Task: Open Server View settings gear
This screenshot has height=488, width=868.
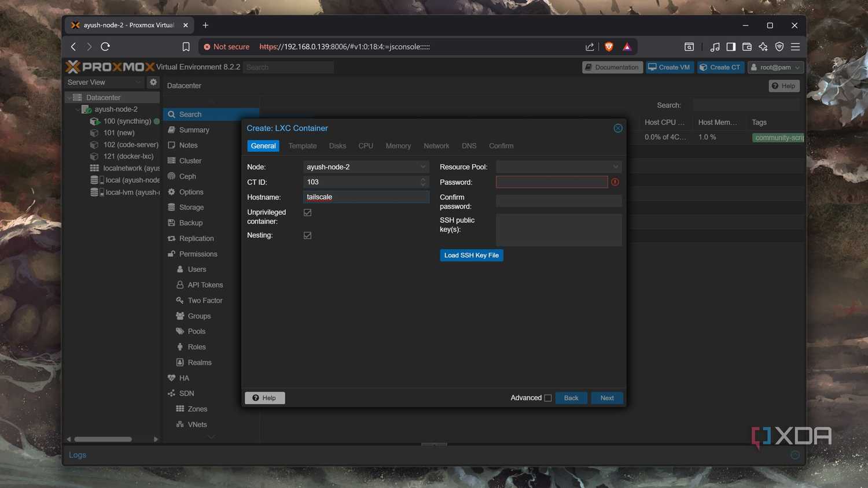Action: click(153, 82)
